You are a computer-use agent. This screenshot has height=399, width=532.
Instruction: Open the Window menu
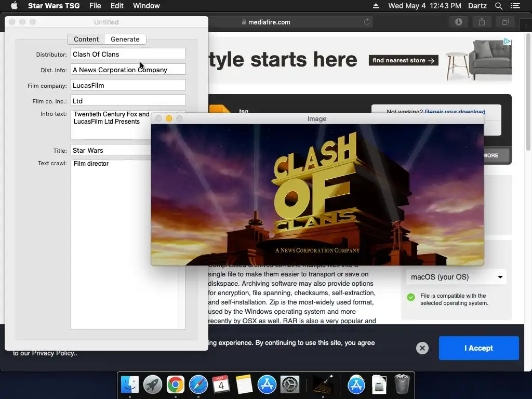(x=146, y=6)
